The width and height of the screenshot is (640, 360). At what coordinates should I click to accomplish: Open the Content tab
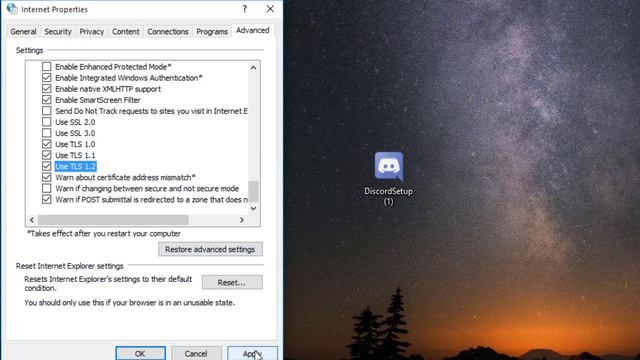pyautogui.click(x=126, y=31)
